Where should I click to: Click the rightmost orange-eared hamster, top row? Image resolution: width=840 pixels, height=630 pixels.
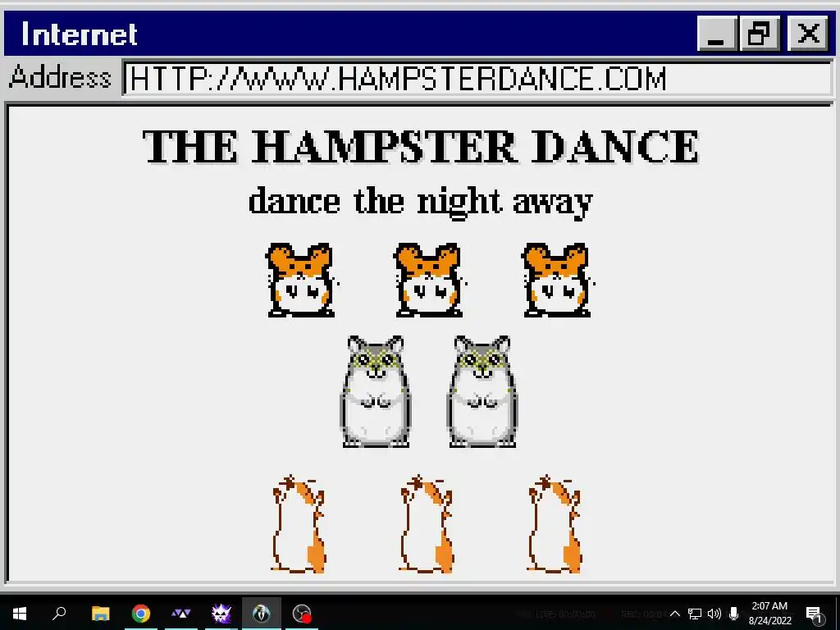558,281
